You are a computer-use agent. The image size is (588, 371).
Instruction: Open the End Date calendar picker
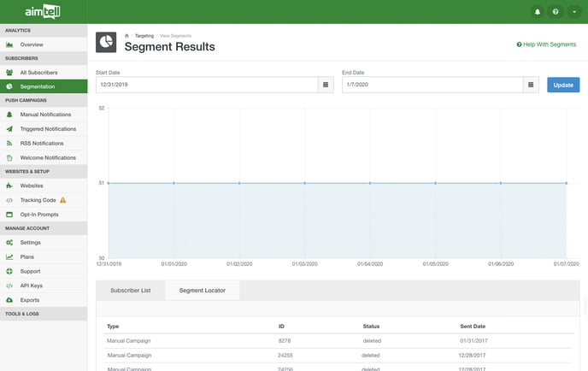531,85
